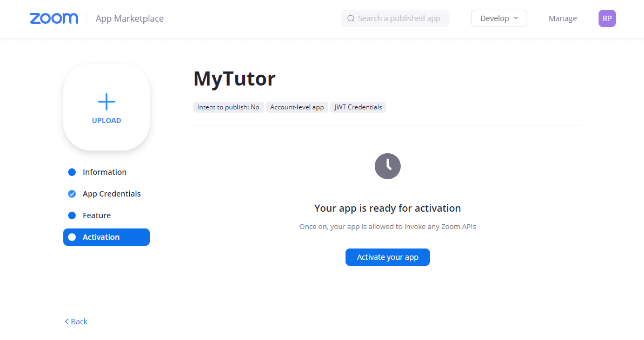Open the RP profile avatar

pos(607,18)
